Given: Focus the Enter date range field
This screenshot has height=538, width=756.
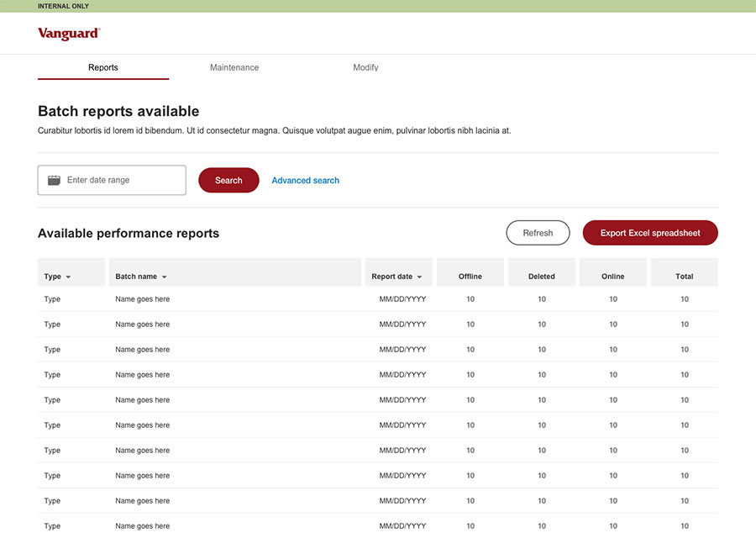Looking at the screenshot, I should click(x=112, y=180).
